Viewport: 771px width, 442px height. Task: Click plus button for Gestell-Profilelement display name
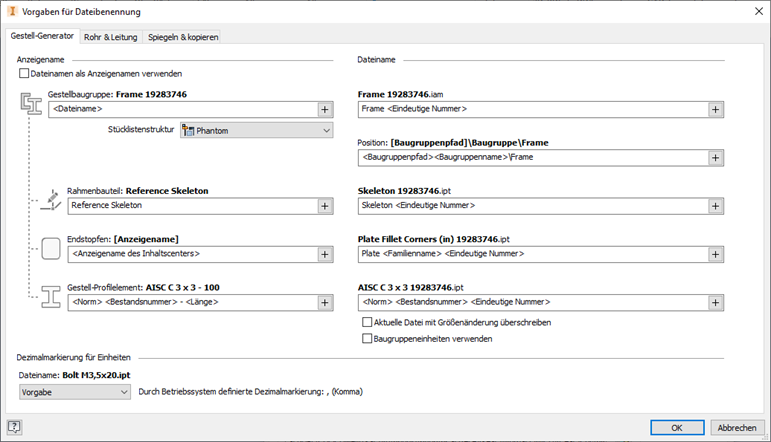(x=325, y=302)
